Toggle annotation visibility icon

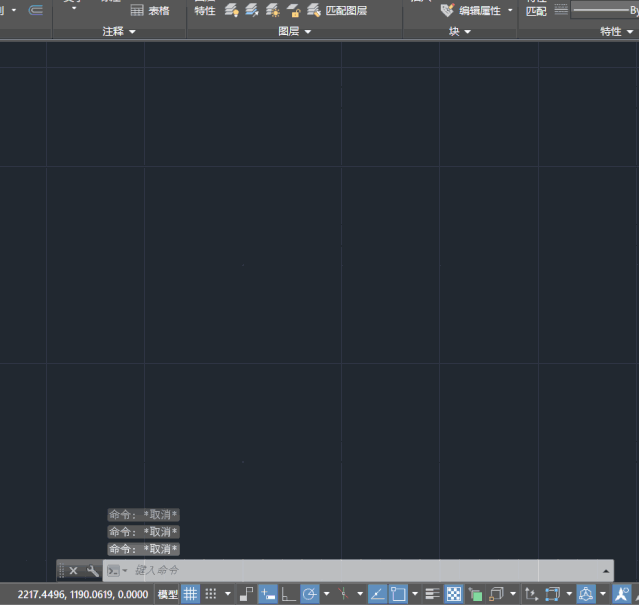[x=622, y=594]
